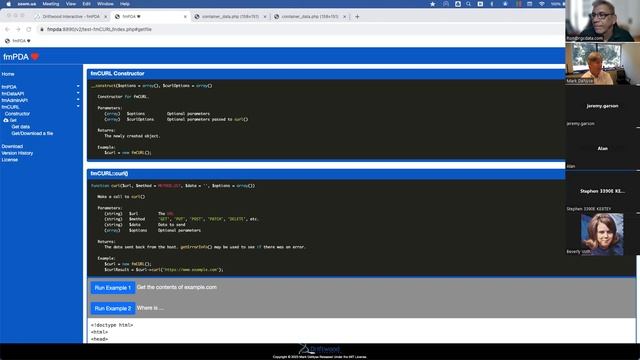Open the Meeting menu in menu bar

[51, 4]
